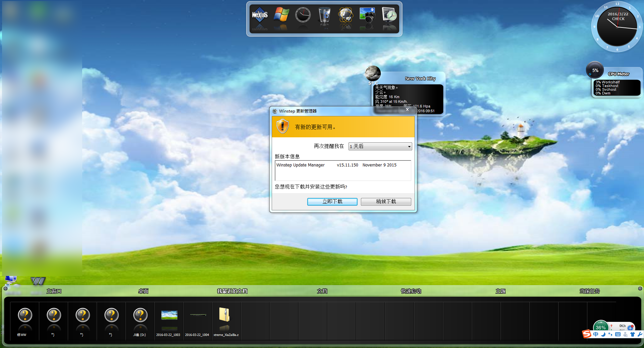Switch to the 我最近的文档 shelf tab

(x=232, y=291)
